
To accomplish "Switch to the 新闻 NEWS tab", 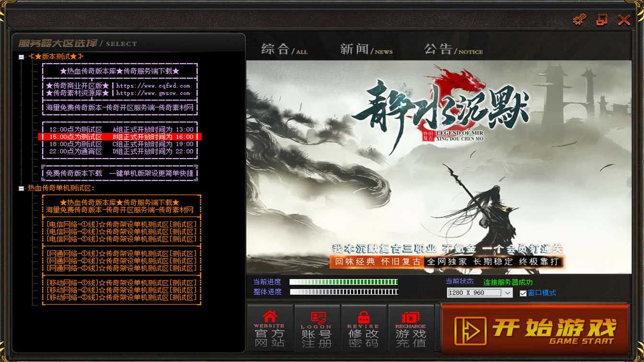I will (x=366, y=49).
